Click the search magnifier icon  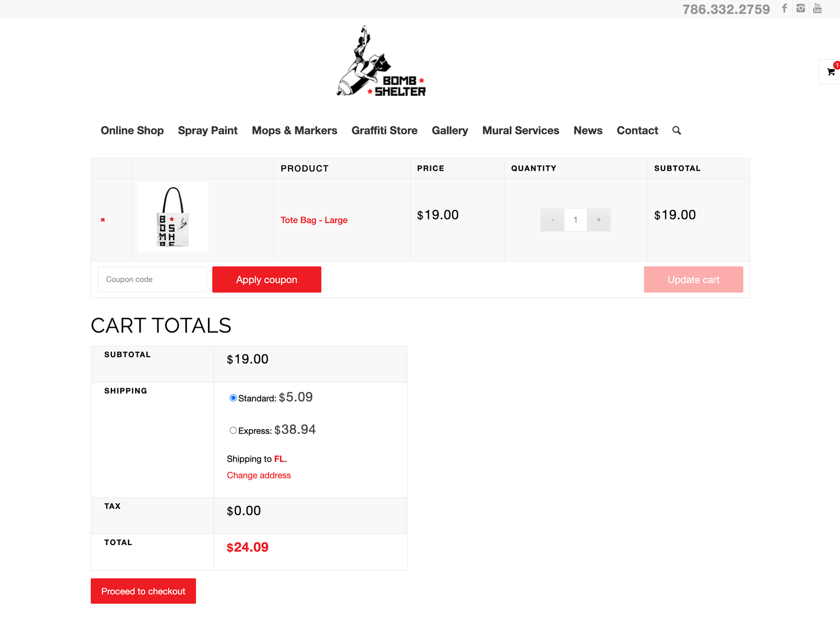click(x=677, y=131)
